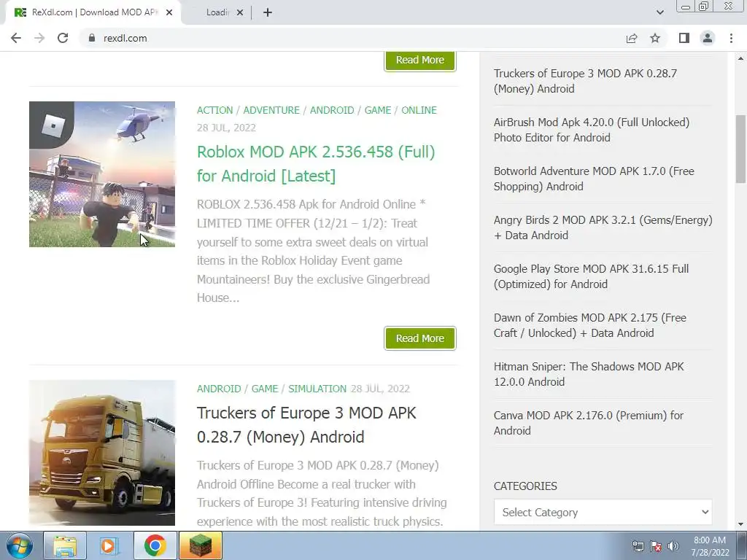The image size is (747, 560).
Task: Click the top Read More button
Action: 419,61
